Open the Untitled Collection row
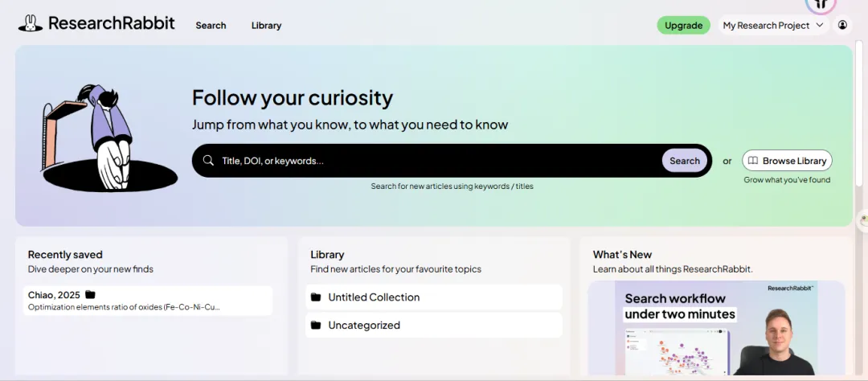868x381 pixels. point(434,297)
